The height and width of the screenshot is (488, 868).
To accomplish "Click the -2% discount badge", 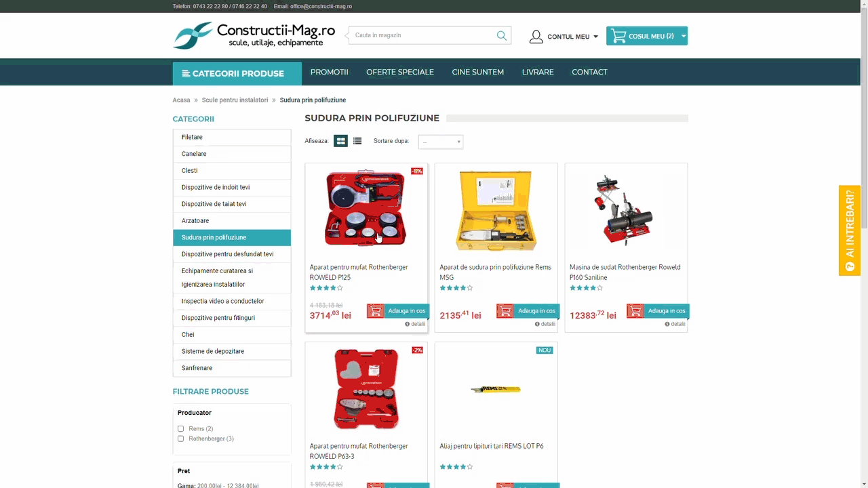I will click(x=417, y=350).
